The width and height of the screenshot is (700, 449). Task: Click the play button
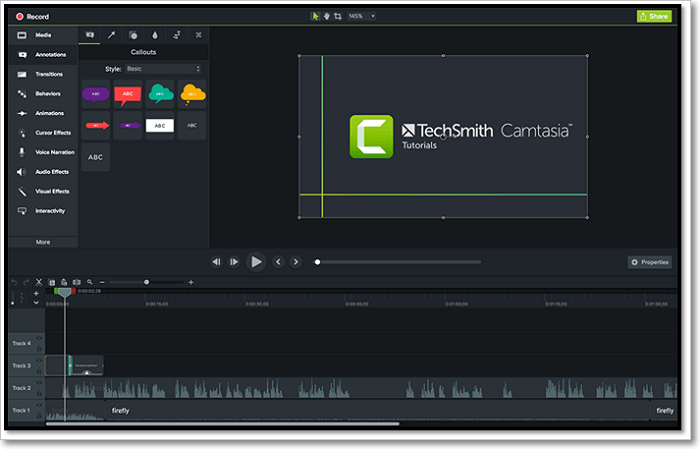(256, 262)
